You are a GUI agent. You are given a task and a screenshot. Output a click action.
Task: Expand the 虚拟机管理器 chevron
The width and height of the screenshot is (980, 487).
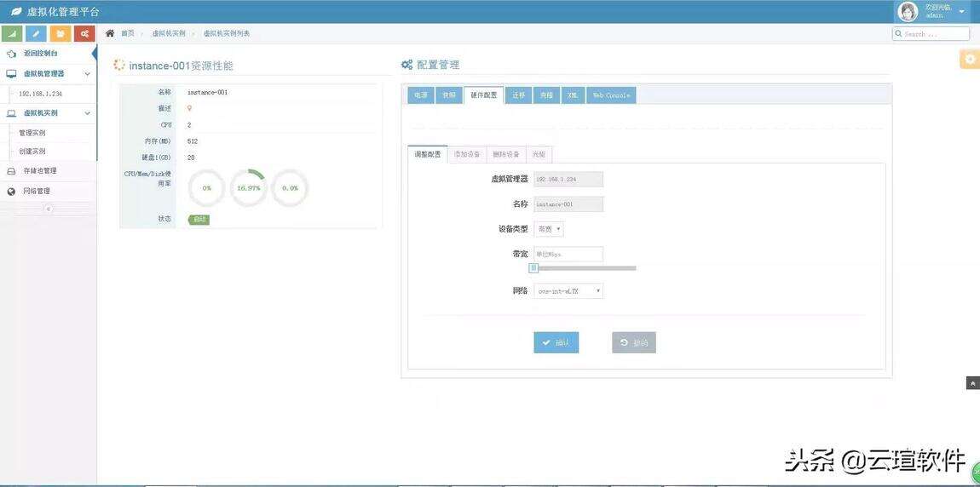(88, 74)
